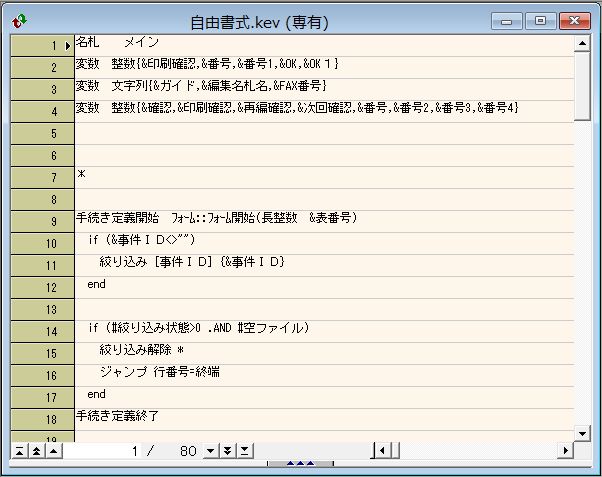The width and height of the screenshot is (602, 477).
Task: Select row header number 9
Action: pos(42,221)
